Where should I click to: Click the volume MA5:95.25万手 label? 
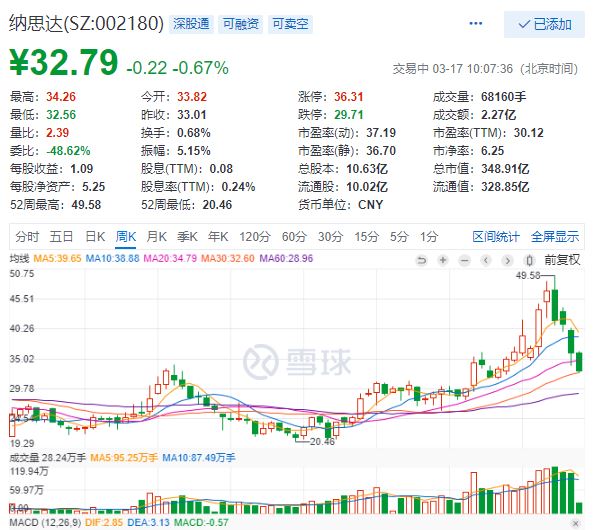(x=124, y=458)
